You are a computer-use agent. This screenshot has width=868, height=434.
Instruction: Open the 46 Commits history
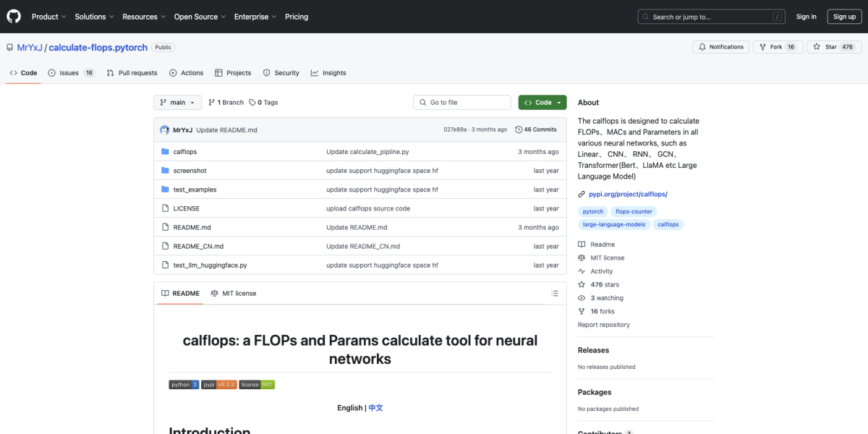coord(536,129)
